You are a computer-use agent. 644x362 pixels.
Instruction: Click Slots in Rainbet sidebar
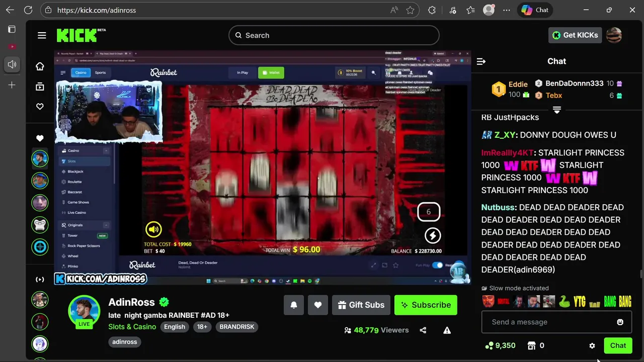(85, 161)
